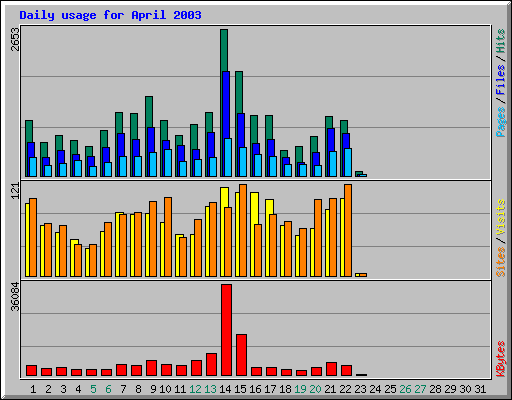Select x-axis day label 4
512x400 pixels.
coord(78,389)
